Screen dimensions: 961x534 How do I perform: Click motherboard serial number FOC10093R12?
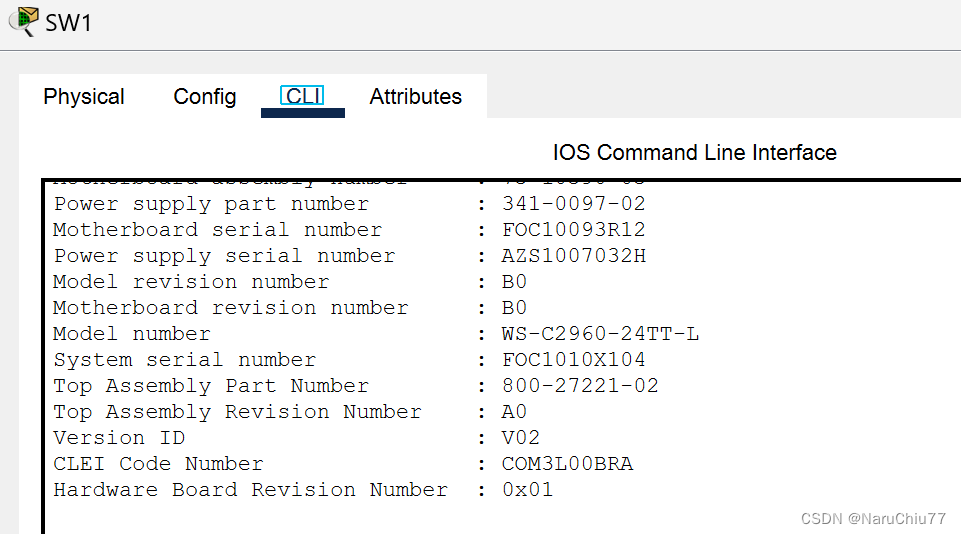click(x=574, y=230)
